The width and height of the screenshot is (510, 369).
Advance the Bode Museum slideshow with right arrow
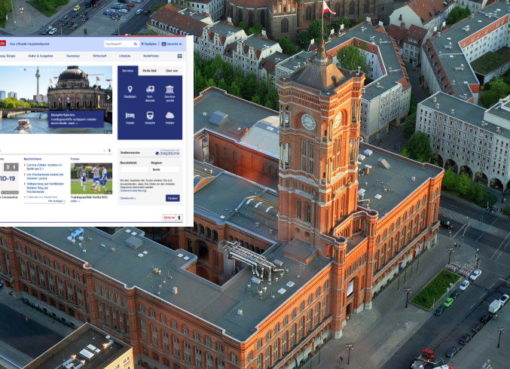[x=108, y=97]
